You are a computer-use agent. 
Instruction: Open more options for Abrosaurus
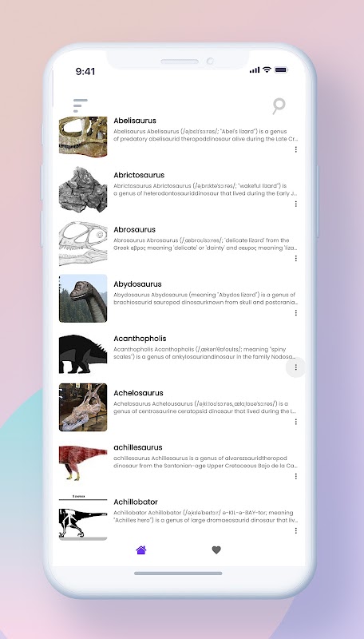click(295, 258)
